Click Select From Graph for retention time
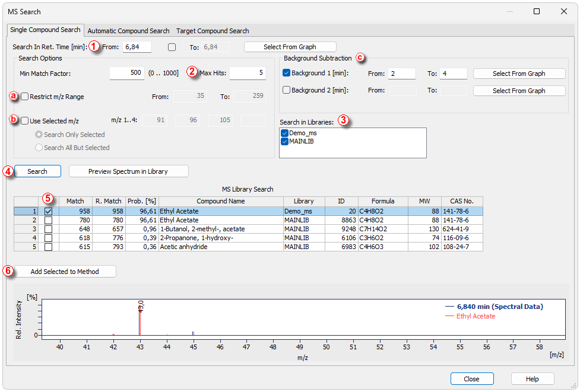Image resolution: width=580 pixels, height=392 pixels. coord(290,47)
